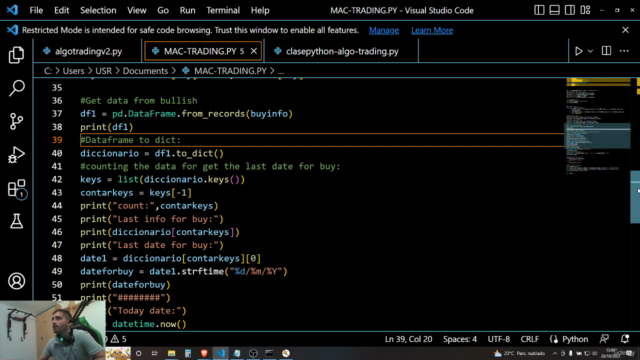The image size is (640, 360).
Task: Click on the "diccionario = df1.to_dict()" line
Action: (x=152, y=153)
